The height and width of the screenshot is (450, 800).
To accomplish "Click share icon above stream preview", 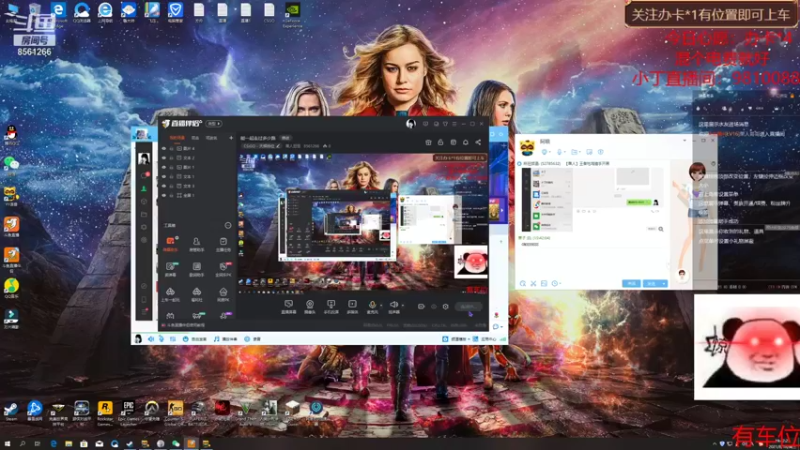I will point(478,142).
